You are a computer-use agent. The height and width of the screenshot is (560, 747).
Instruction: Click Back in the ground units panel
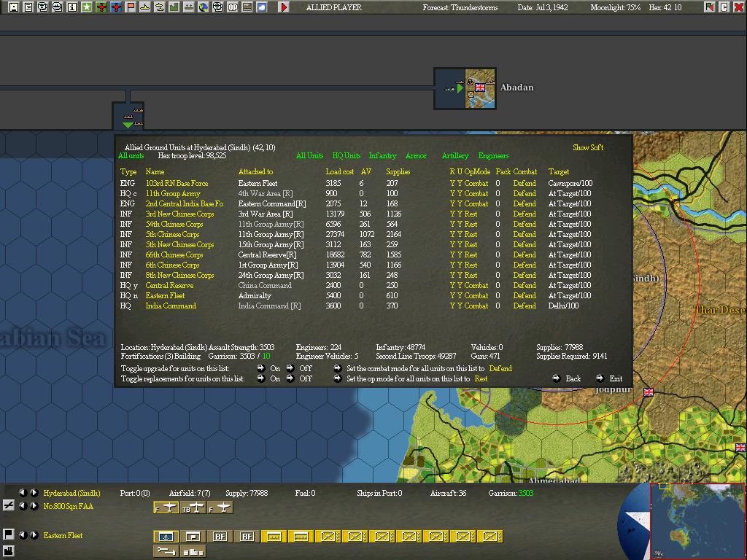click(573, 378)
